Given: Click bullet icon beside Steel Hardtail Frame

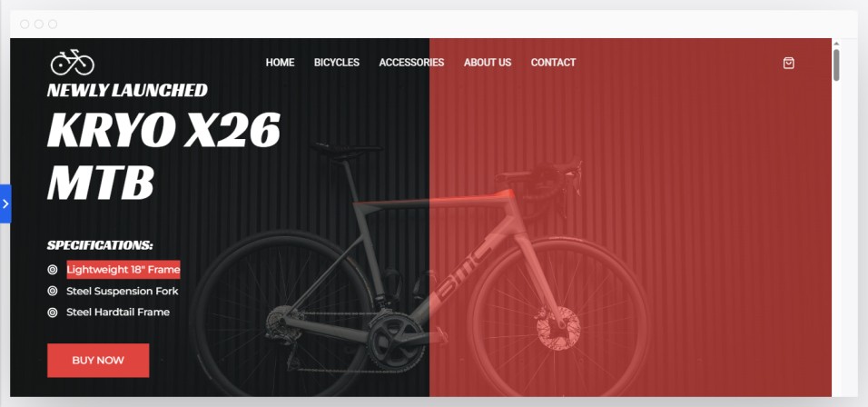Looking at the screenshot, I should coord(53,313).
